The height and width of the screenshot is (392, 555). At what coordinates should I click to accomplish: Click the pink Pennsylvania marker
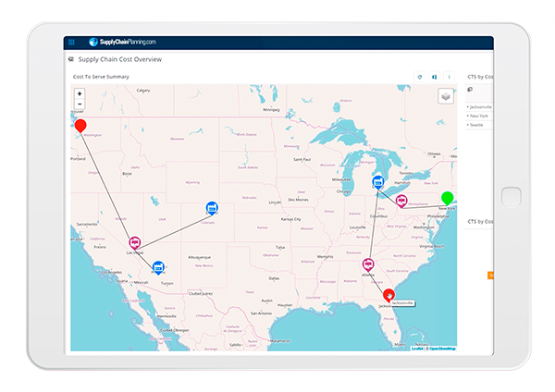(401, 201)
